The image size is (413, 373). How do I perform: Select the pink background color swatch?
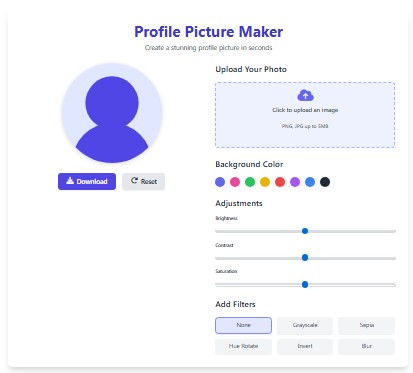click(235, 182)
